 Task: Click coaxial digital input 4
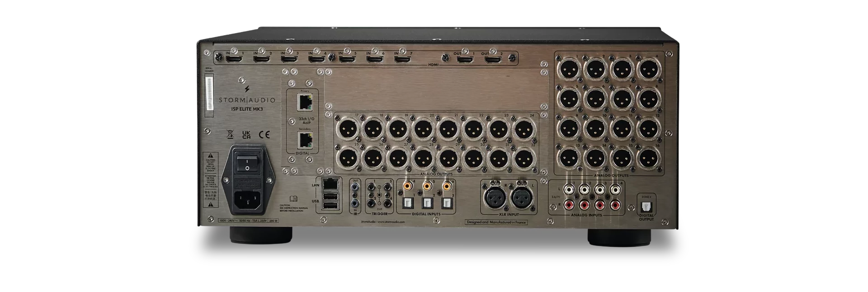pos(408,185)
